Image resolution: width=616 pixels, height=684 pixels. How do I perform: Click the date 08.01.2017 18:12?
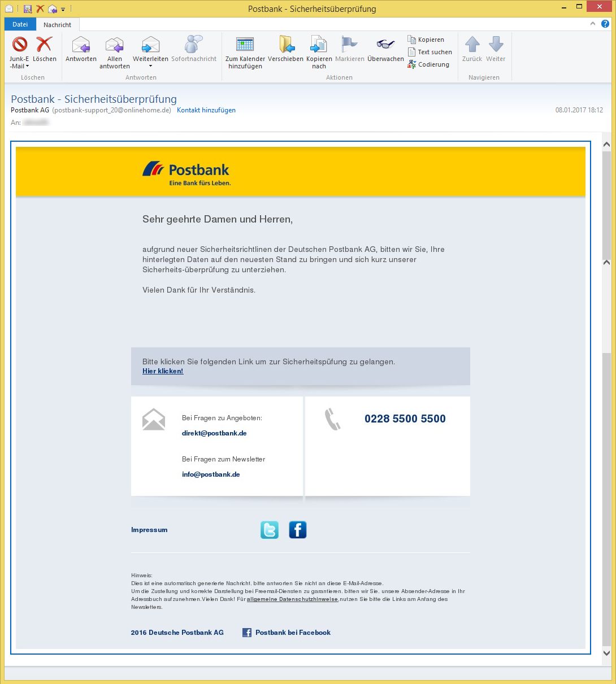(579, 110)
